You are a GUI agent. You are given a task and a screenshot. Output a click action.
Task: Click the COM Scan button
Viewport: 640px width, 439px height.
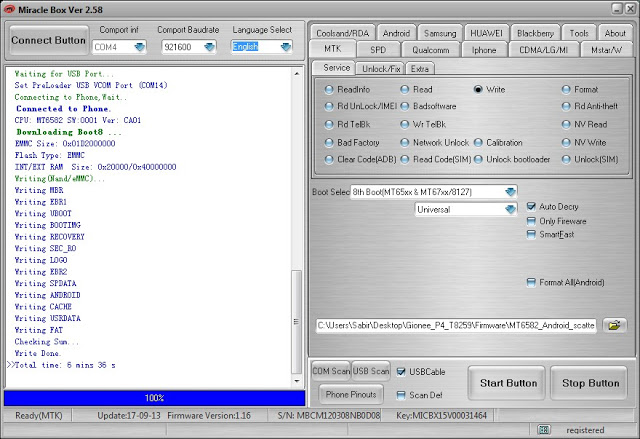click(x=331, y=371)
